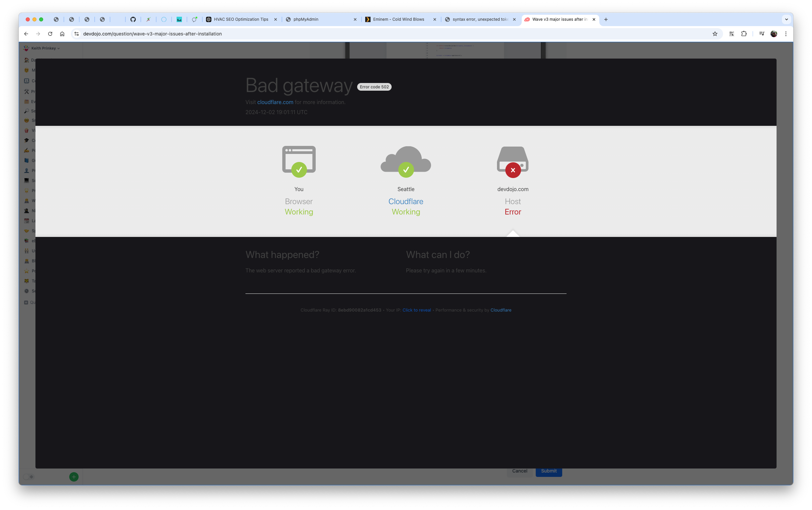Expand the tab search dropdown arrow
The width and height of the screenshot is (812, 510).
[x=786, y=19]
